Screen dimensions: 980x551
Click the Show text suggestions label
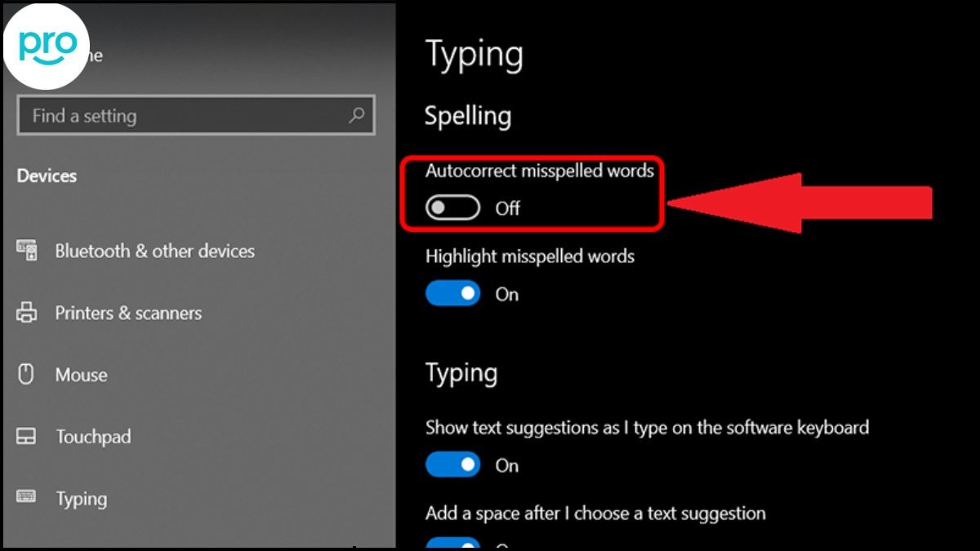647,428
